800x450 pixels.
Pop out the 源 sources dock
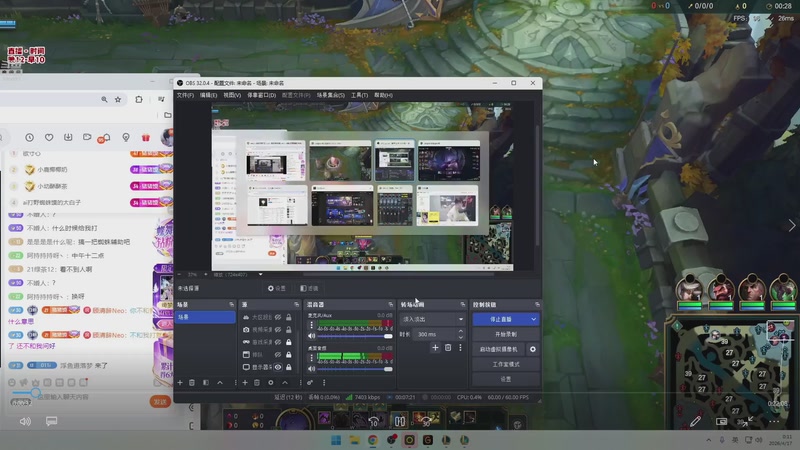pyautogui.click(x=296, y=304)
